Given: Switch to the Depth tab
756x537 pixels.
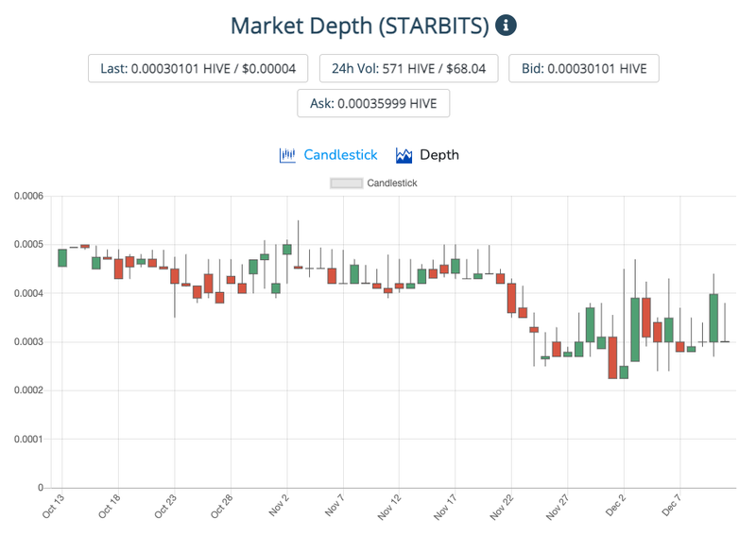Looking at the screenshot, I should 439,155.
